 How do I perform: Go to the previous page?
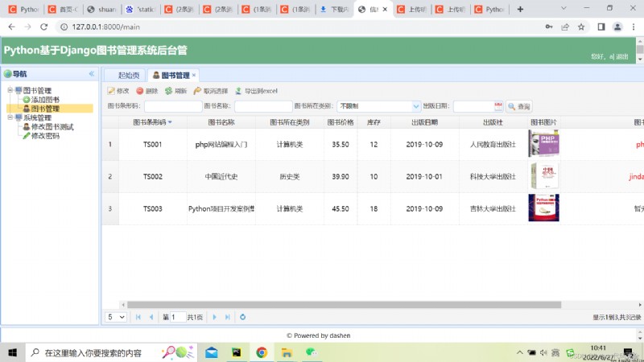pyautogui.click(x=151, y=317)
